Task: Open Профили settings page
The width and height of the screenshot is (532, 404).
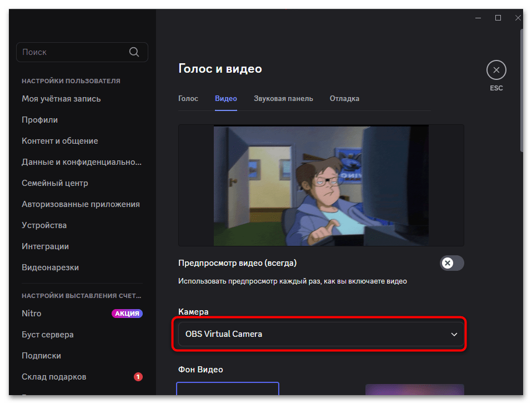Action: click(39, 120)
